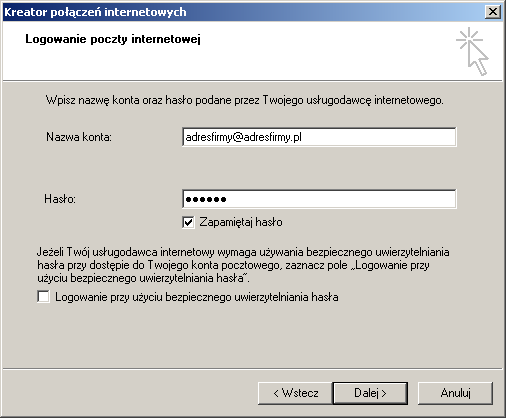Click the Wpisz nazwę konta instruction text
Image resolution: width=506 pixels, height=418 pixels.
245,100
